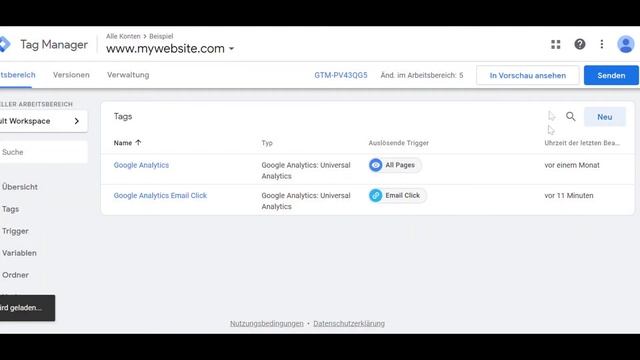Click the Änd. im Arbeitsbereich: 5 text
Screen dimensions: 640x360
point(422,76)
